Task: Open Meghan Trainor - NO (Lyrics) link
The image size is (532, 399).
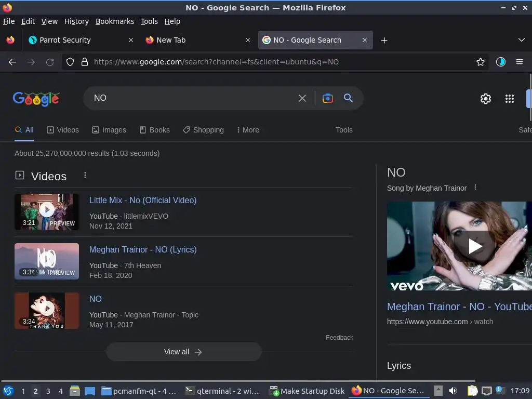Action: tap(143, 249)
